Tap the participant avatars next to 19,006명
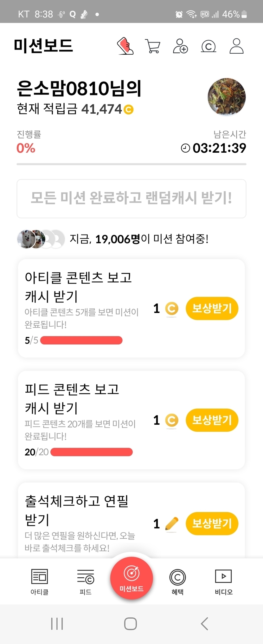The image size is (263, 644). coord(41,239)
